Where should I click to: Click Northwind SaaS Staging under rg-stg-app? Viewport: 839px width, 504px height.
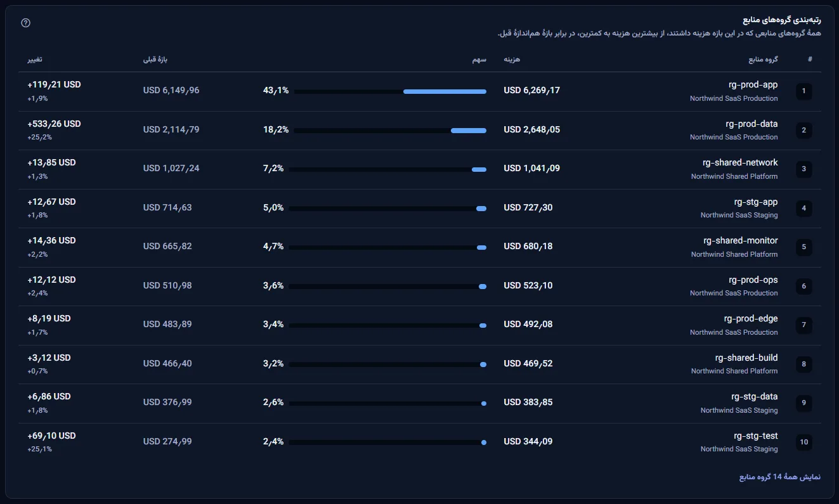[739, 215]
